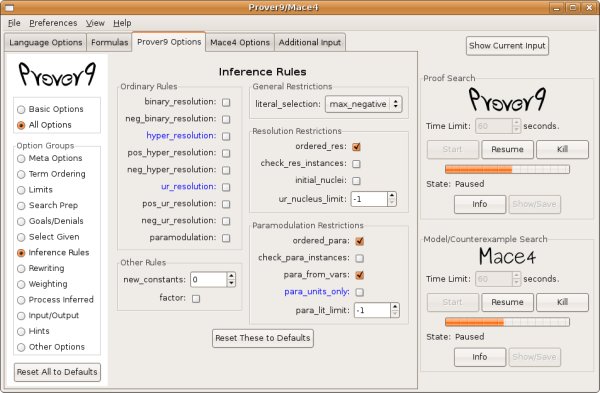Switch to the Additional Input tab
The width and height of the screenshot is (600, 393).
[310, 42]
